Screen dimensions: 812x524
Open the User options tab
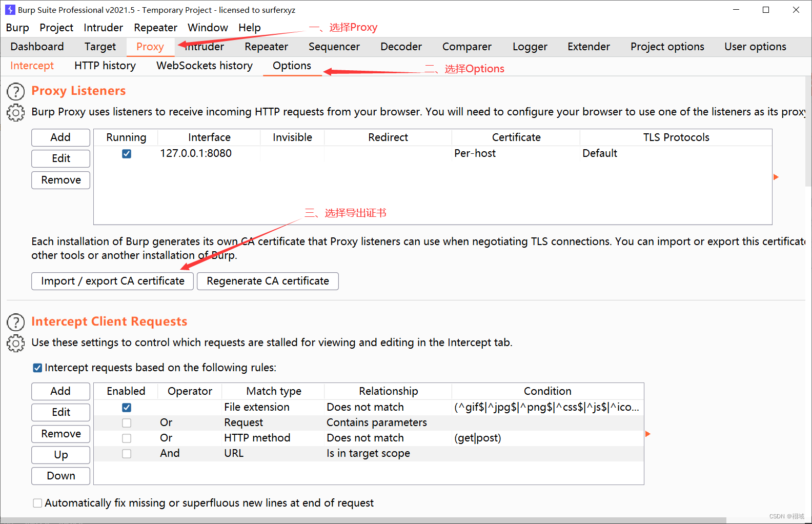[x=755, y=47]
